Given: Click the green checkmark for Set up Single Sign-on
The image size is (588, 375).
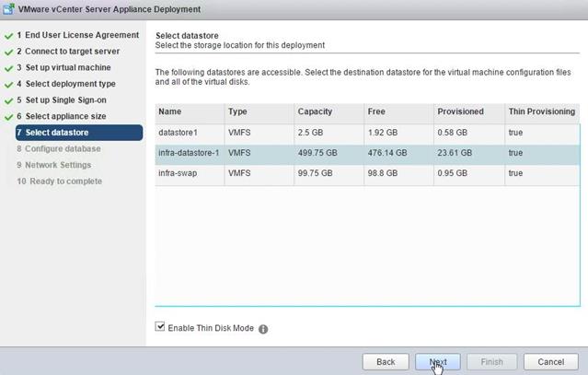Looking at the screenshot, I should [8, 101].
